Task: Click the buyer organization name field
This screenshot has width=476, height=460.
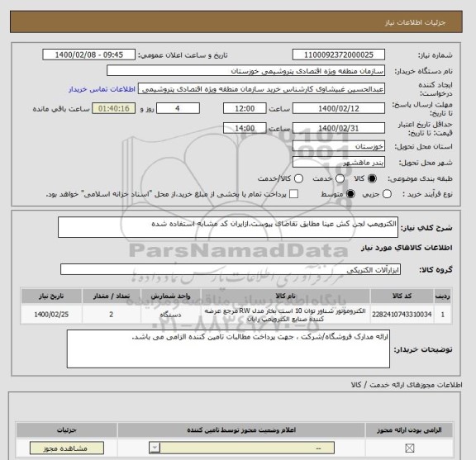Action: click(246, 71)
